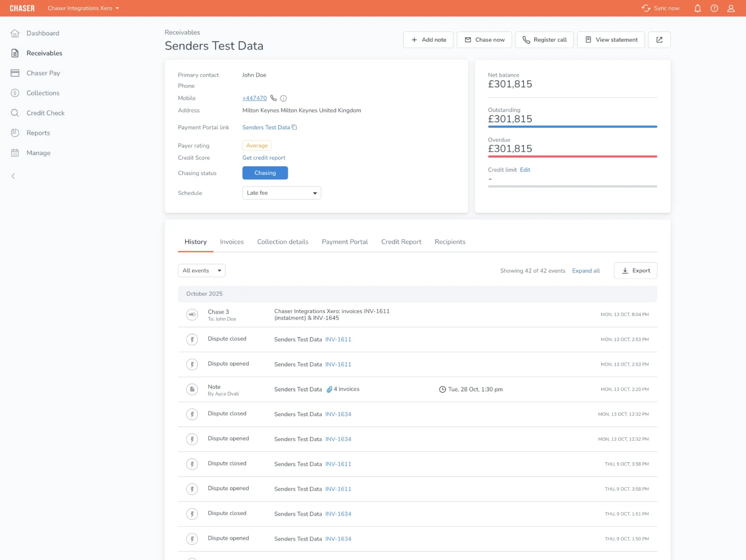Open INV-1611 in 2:53 PM Dispute opened row
This screenshot has height=560, width=746.
pos(338,364)
